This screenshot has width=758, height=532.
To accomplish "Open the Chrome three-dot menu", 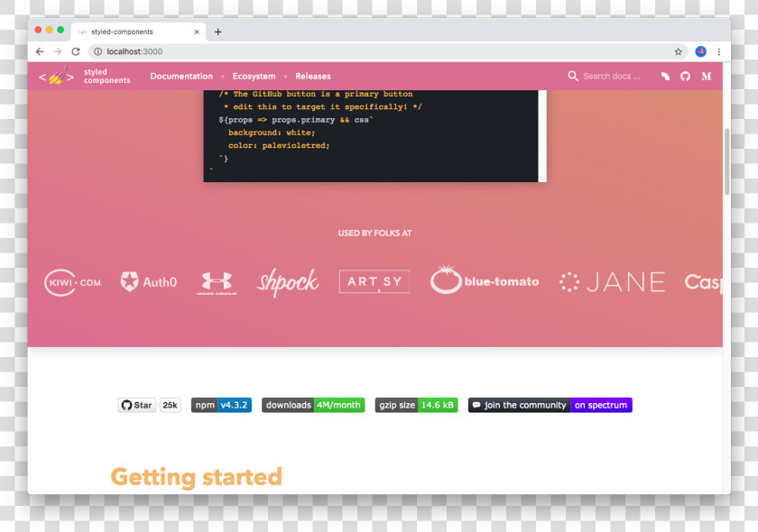I will 719,51.
